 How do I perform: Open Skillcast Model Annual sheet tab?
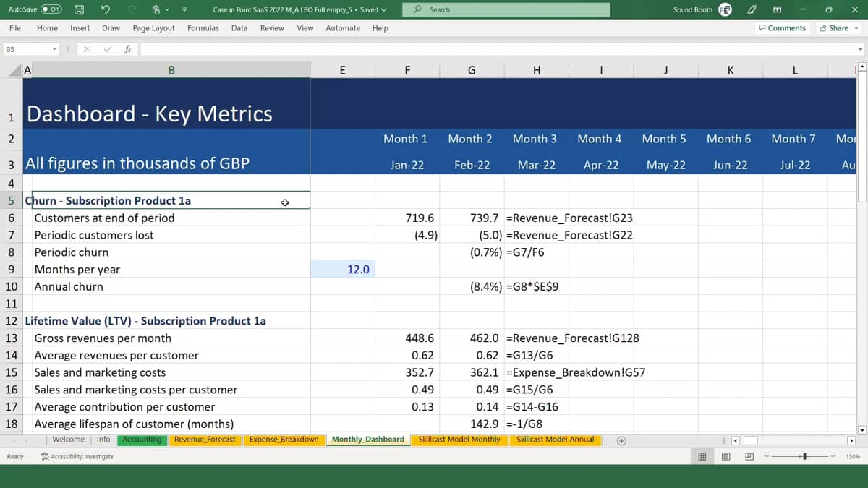click(556, 440)
